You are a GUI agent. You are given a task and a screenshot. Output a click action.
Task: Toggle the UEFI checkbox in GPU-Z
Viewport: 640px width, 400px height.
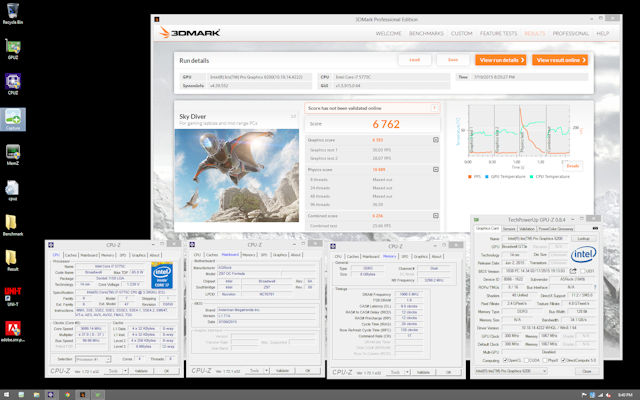(x=583, y=271)
